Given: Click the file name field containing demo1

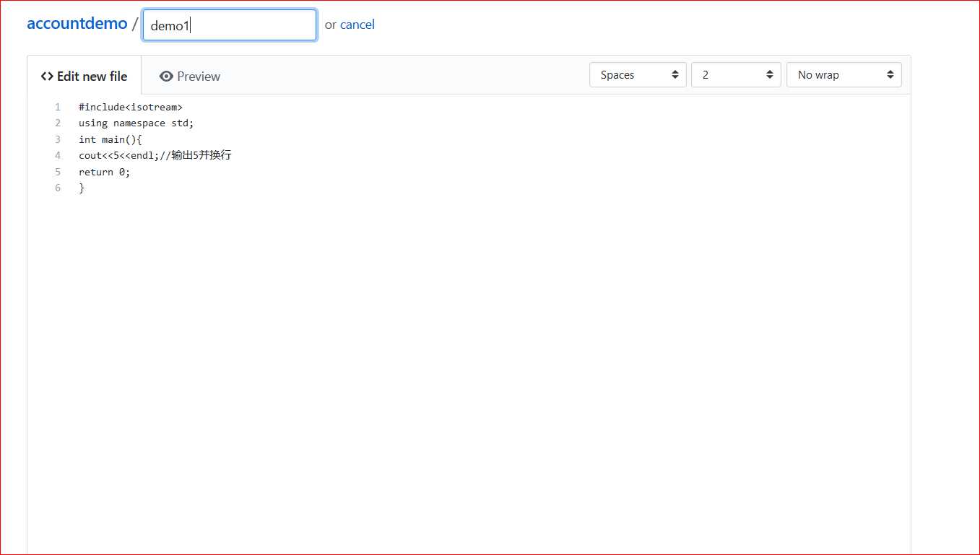Looking at the screenshot, I should pos(230,25).
